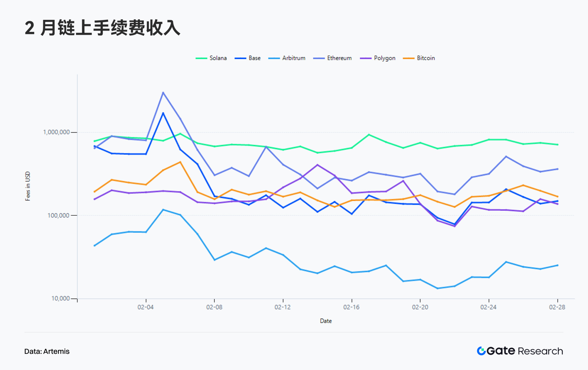
Task: Click the Bitcoin legend label
Action: (x=425, y=58)
